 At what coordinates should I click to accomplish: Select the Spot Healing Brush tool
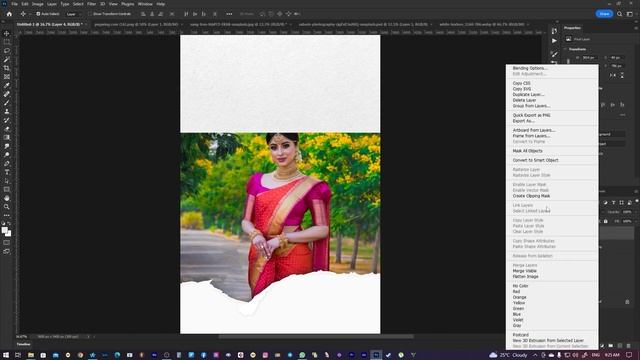[7, 94]
